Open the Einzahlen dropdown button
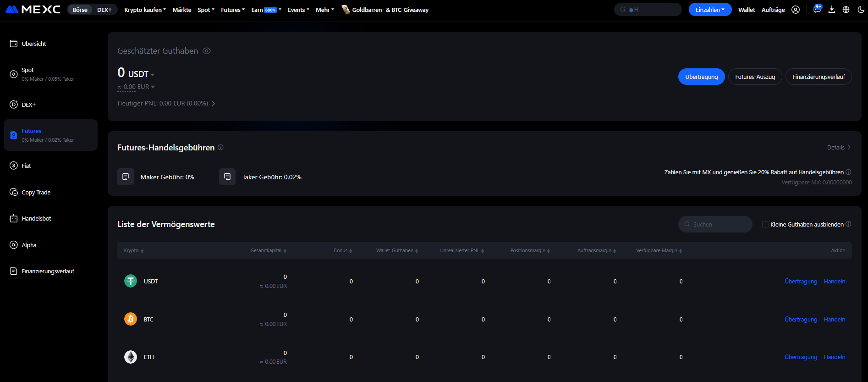Screen dimensions: 868x382 tap(710, 10)
